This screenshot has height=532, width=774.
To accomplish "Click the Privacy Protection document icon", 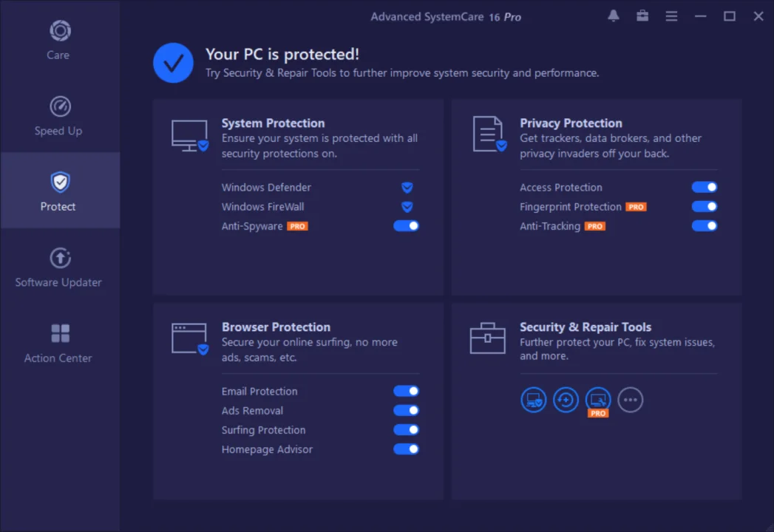I will 489,134.
